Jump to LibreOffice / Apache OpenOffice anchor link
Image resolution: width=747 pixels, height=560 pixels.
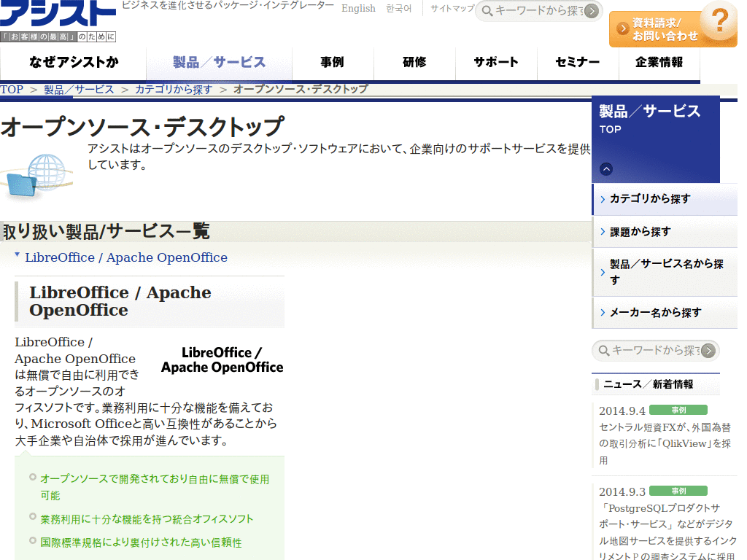coord(125,257)
